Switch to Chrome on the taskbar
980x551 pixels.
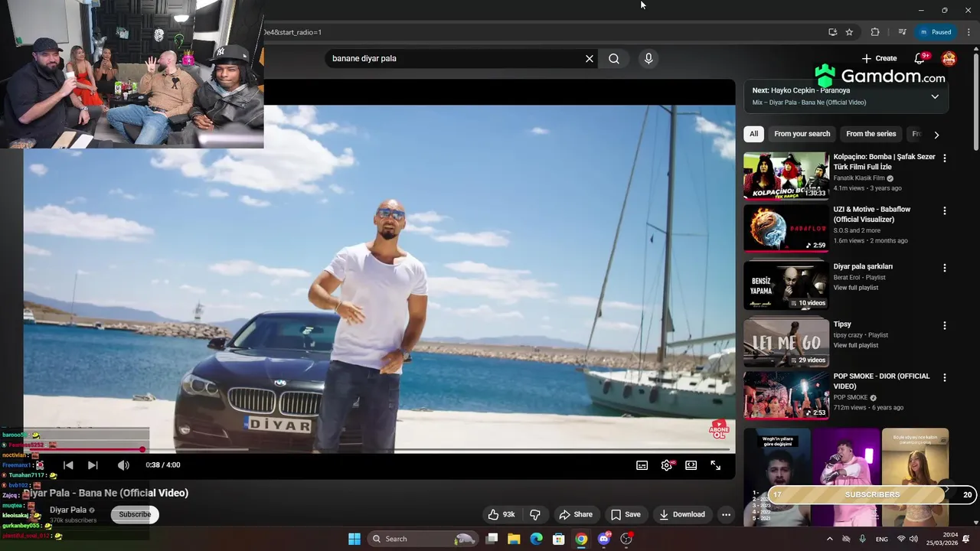(x=581, y=539)
